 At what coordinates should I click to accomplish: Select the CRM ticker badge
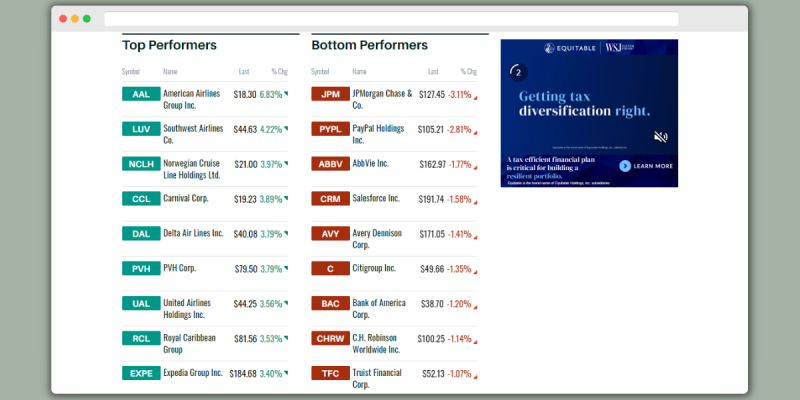(x=331, y=198)
